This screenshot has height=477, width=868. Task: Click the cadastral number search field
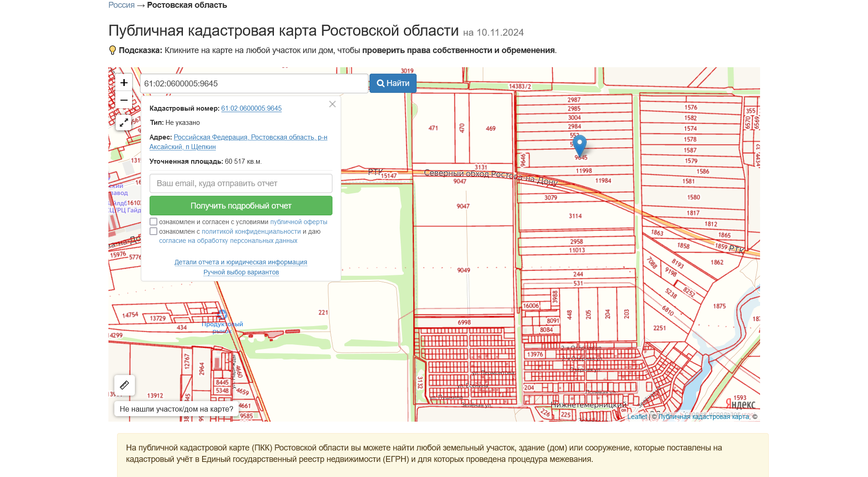pos(254,84)
